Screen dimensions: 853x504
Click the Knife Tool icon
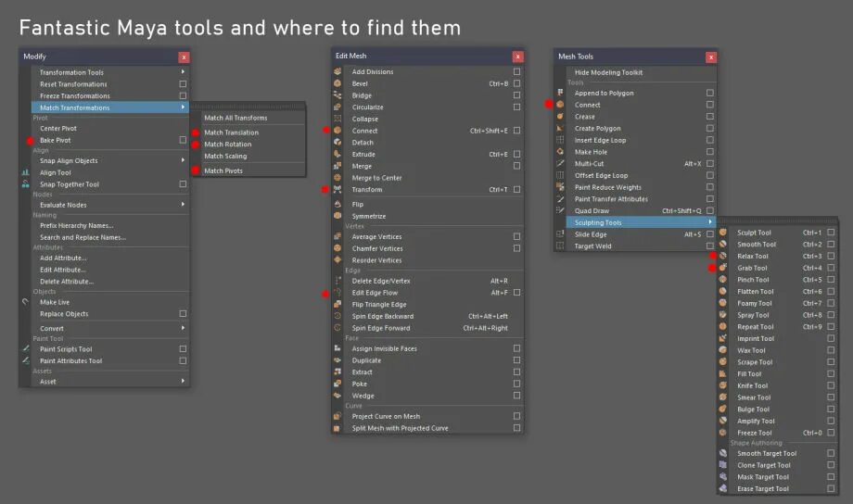point(723,385)
